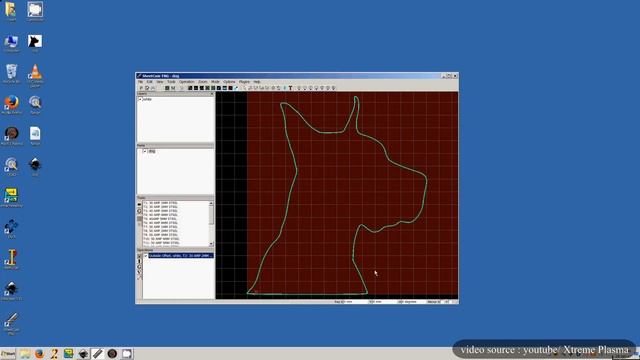
Task: Click the Start button on the taskbar
Action: 8,353
